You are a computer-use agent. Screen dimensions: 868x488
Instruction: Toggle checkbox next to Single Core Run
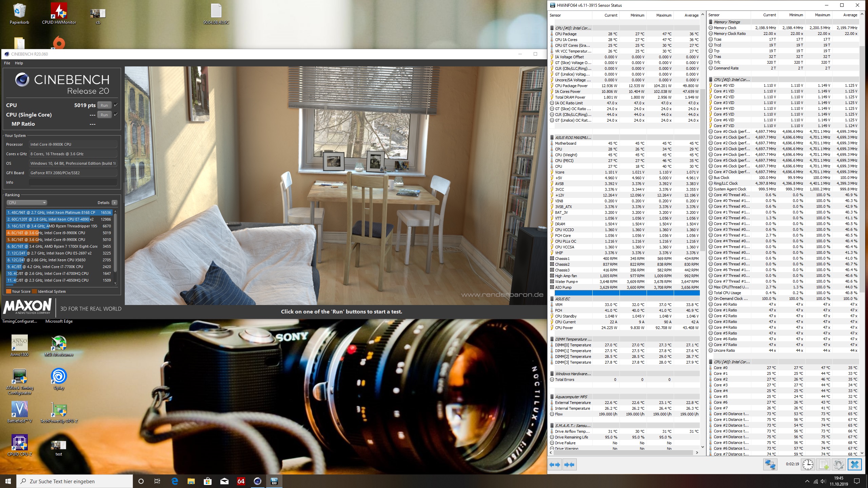(x=116, y=115)
